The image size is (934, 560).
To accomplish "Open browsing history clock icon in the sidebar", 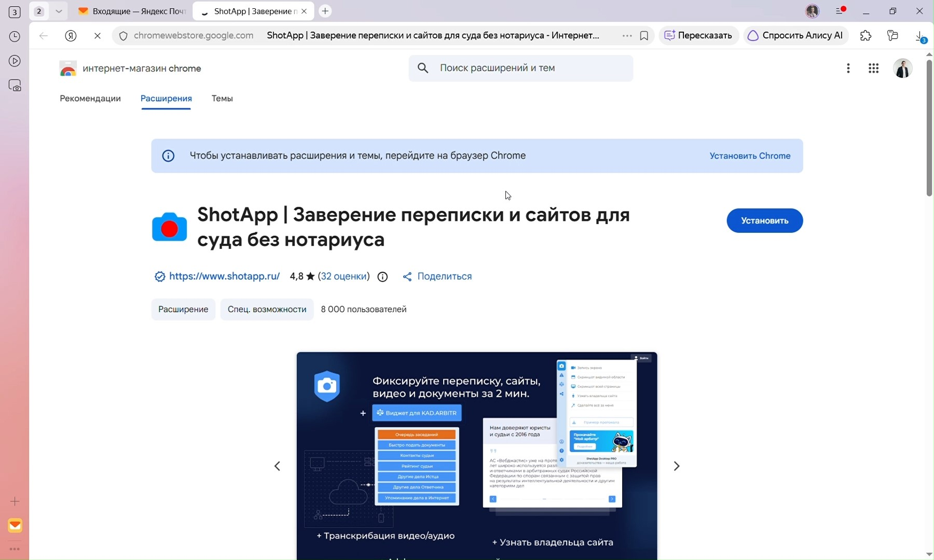I will pos(15,37).
